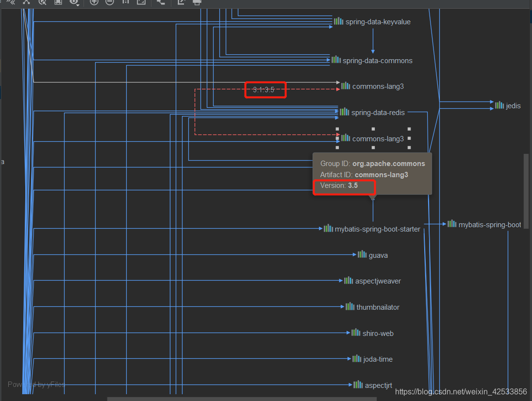
Task: Click the actual size toolbar icon
Action: point(126,2)
